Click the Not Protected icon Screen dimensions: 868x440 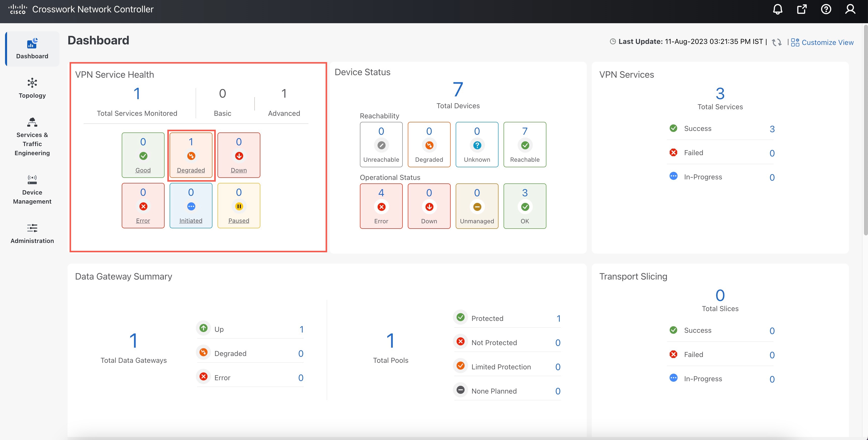(x=460, y=341)
